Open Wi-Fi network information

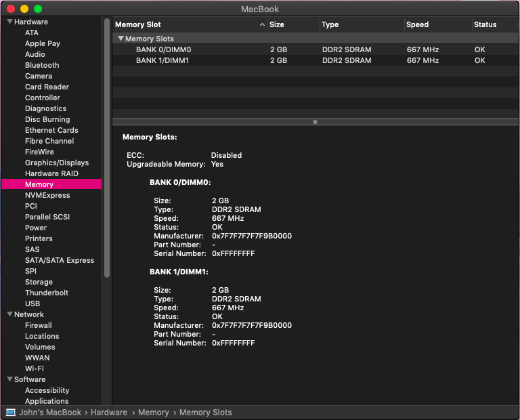[35, 369]
